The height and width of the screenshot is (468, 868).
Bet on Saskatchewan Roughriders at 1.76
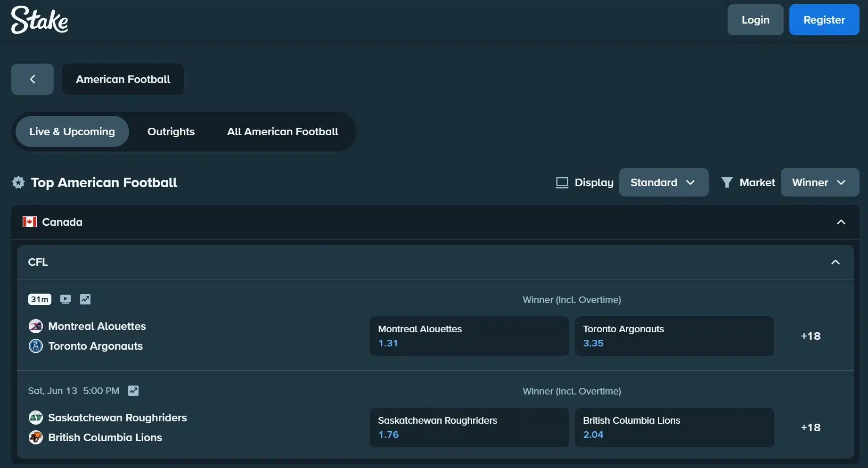(469, 427)
